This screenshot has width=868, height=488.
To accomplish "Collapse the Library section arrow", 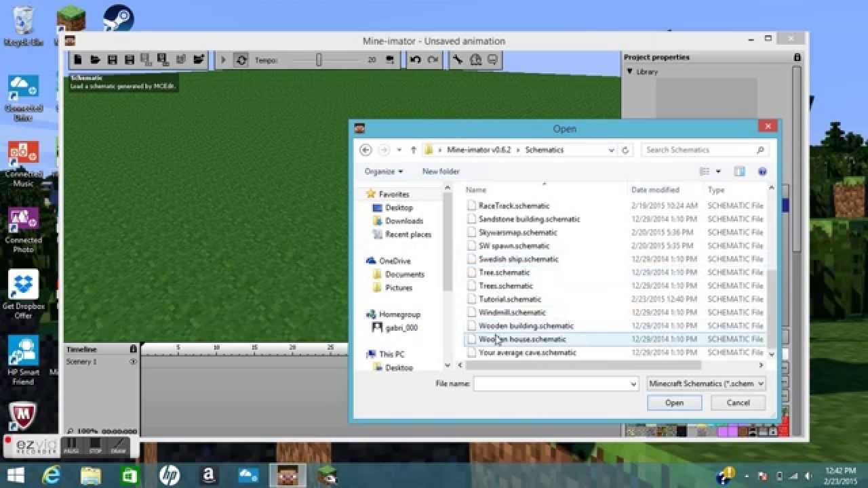I will (x=630, y=71).
